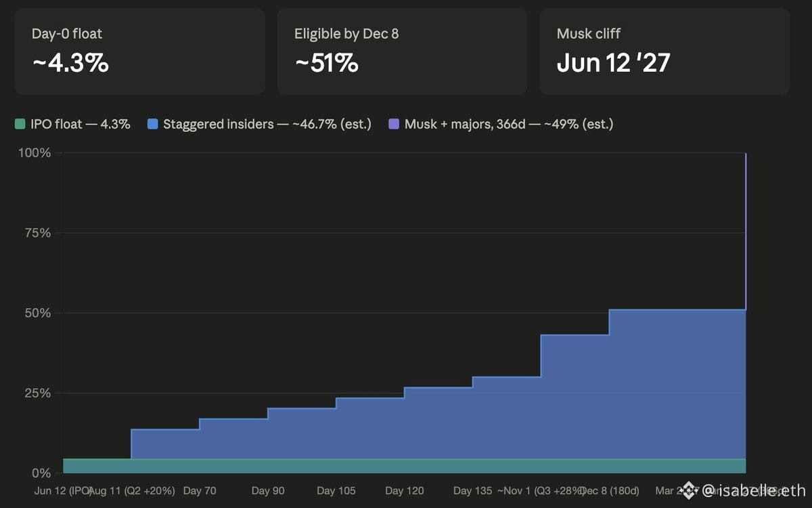
Task: Click the 'Dec 8 (180d)' x-axis label
Action: pos(609,490)
